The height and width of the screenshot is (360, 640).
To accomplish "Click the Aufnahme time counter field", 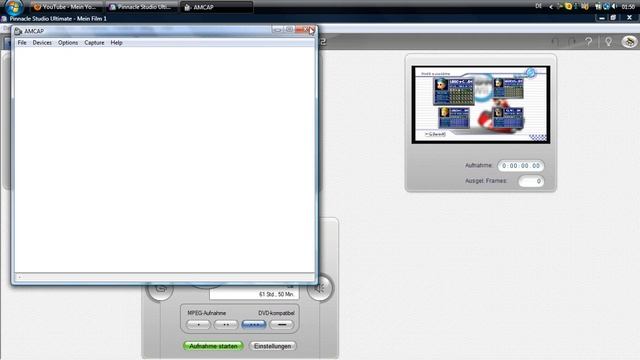I will pyautogui.click(x=521, y=166).
